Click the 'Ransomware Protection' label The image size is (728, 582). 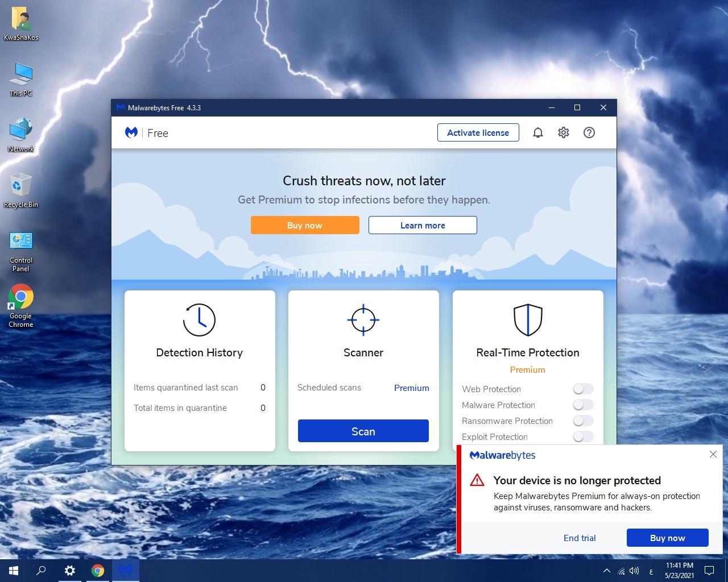(x=507, y=421)
